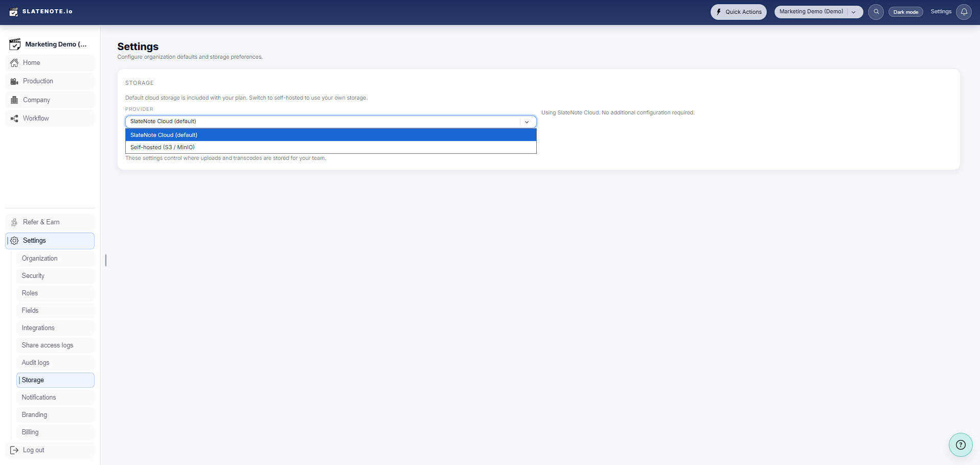Click the notification bell icon

tap(964, 11)
